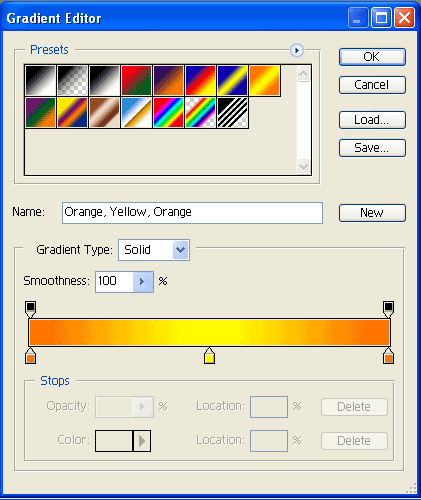Pick the copper brown gradient preset
The width and height of the screenshot is (421, 500).
click(x=104, y=112)
